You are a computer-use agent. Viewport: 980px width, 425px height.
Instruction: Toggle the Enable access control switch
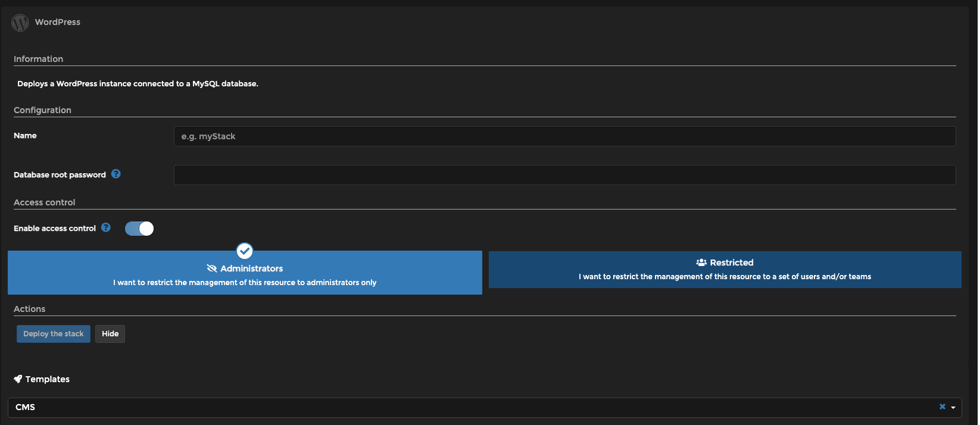139,229
